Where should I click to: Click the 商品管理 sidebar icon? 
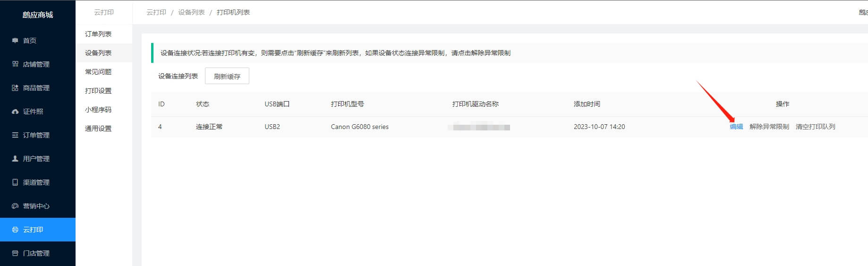point(15,88)
